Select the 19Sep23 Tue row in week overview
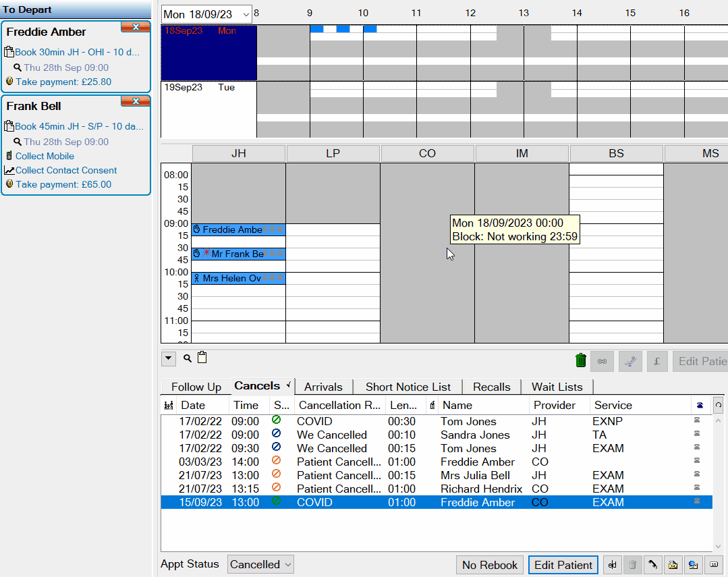728x577 pixels. (x=208, y=109)
